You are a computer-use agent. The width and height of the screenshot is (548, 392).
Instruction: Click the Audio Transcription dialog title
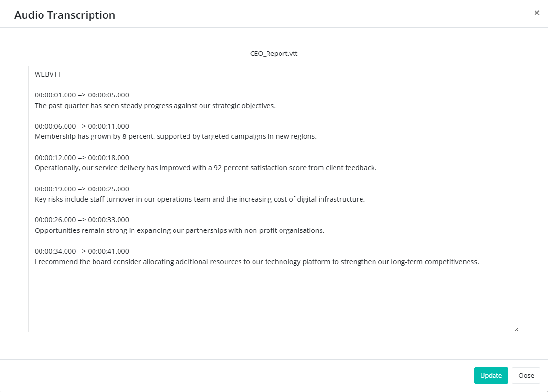(65, 15)
